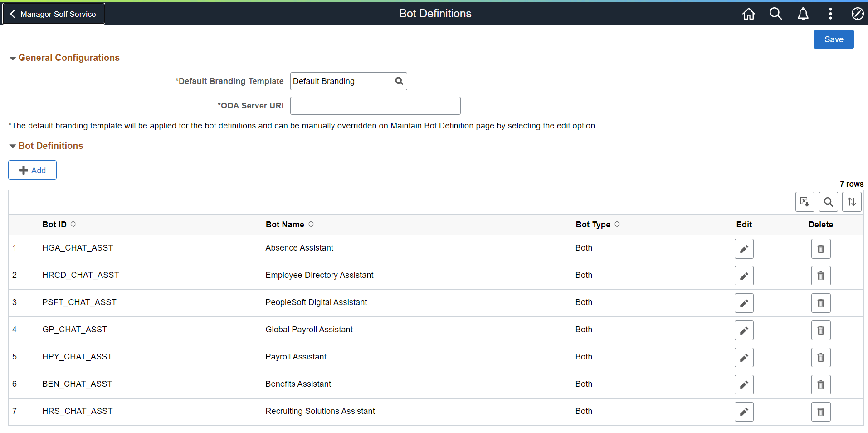Click the ODA Server URI field
Screen dimensions: 868x433
click(375, 105)
